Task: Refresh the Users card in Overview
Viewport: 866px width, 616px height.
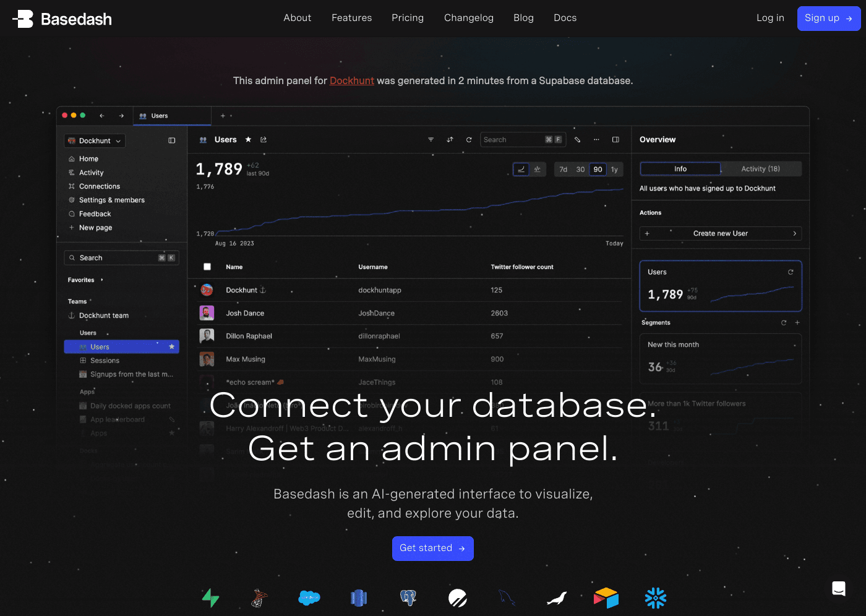Action: tap(791, 272)
